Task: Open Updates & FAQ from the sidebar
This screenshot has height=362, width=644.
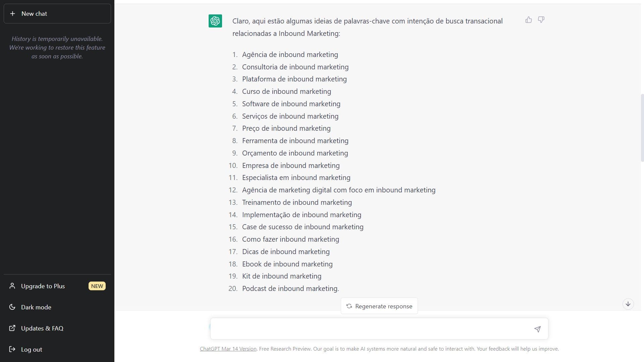Action: [42, 328]
